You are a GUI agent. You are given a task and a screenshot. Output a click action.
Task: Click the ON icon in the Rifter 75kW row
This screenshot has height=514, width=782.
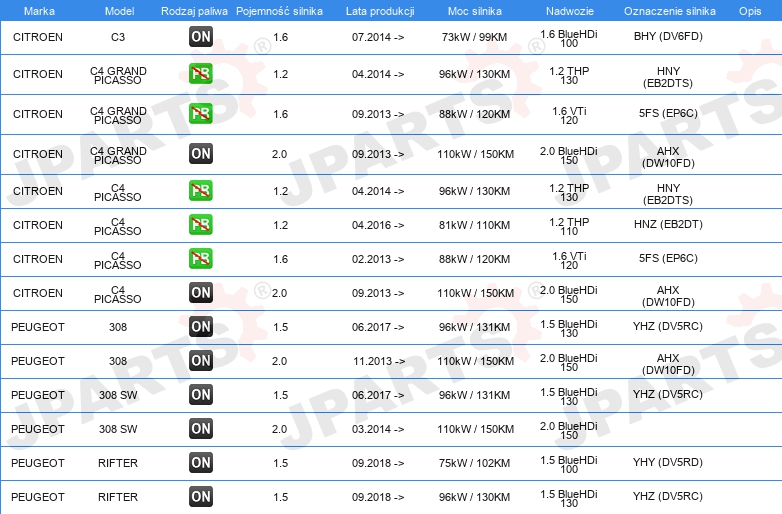(x=200, y=463)
